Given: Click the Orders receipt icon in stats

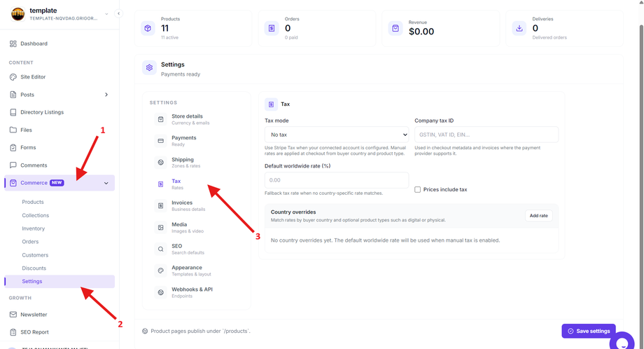Looking at the screenshot, I should point(272,28).
